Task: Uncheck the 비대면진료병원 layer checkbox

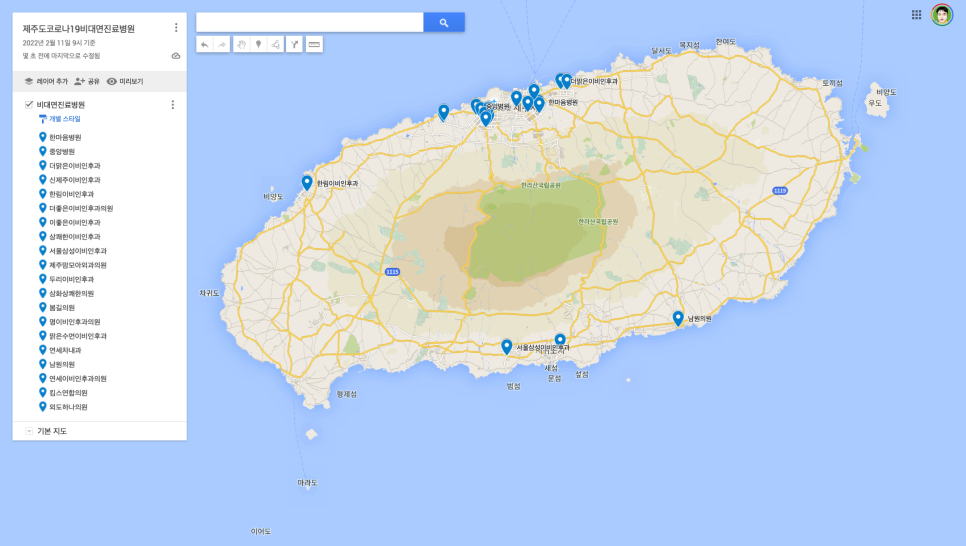Action: [x=29, y=104]
